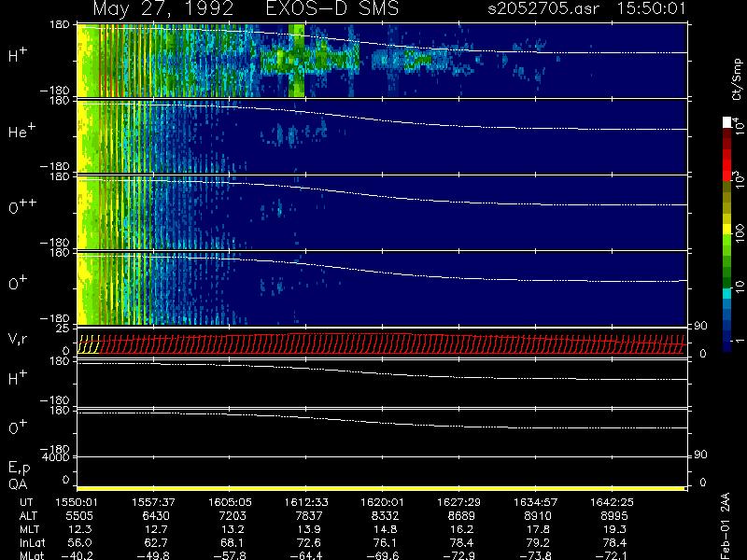
Task: Click UT value 1557:37
Action: pyautogui.click(x=153, y=502)
